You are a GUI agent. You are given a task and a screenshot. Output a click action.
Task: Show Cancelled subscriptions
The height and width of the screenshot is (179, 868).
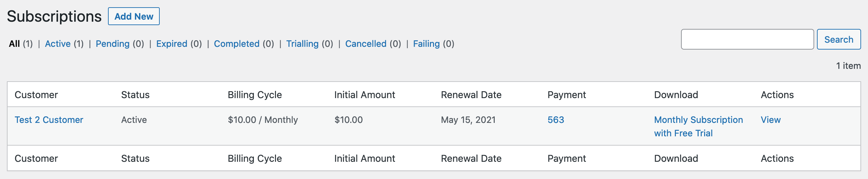tap(366, 44)
